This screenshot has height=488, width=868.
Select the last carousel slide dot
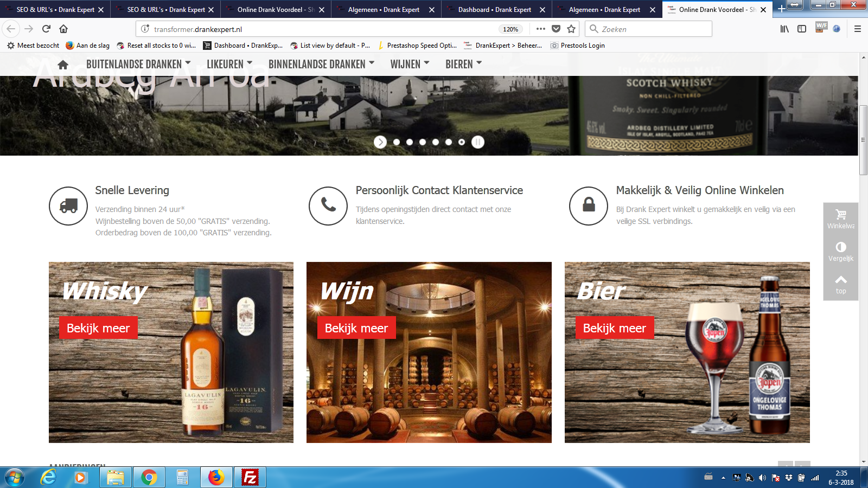coord(462,142)
